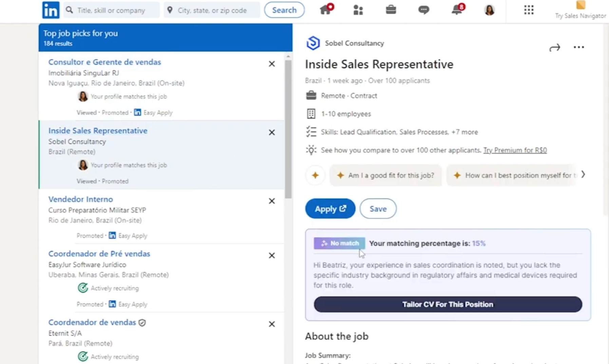
Task: Click Try Sales Navigator icon
Action: [x=581, y=5]
